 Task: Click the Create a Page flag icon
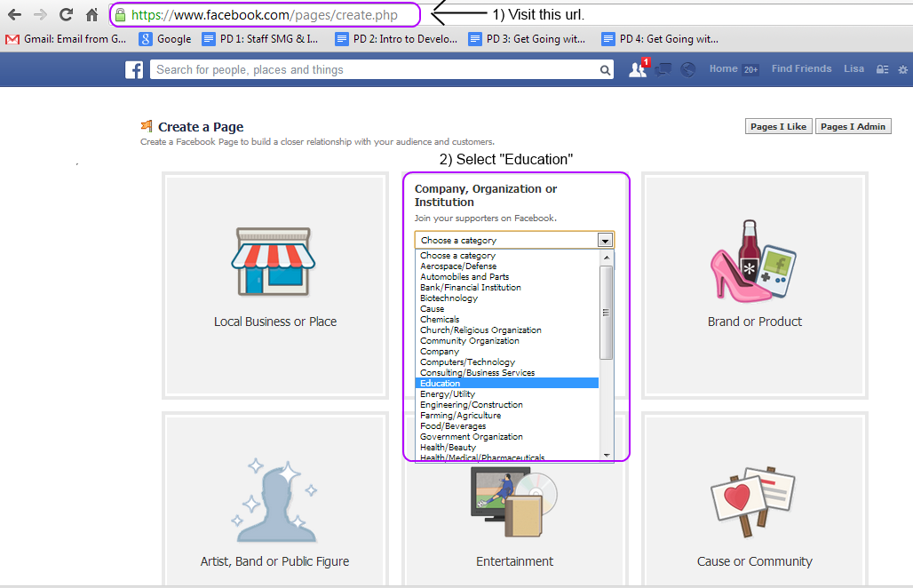147,126
